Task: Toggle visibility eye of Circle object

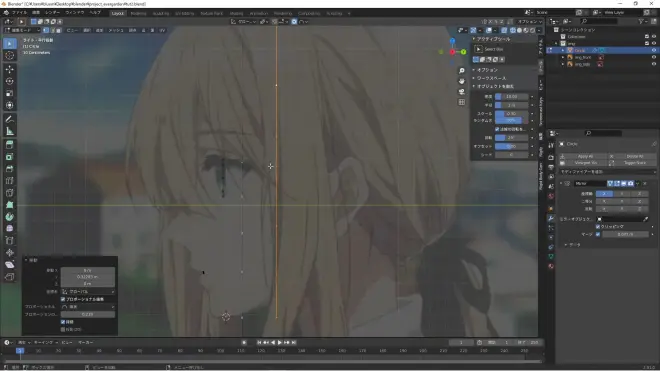Action: 654,50
